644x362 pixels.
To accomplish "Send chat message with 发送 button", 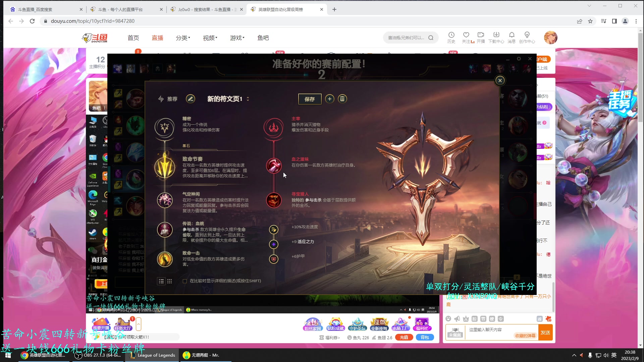I will tap(545, 333).
